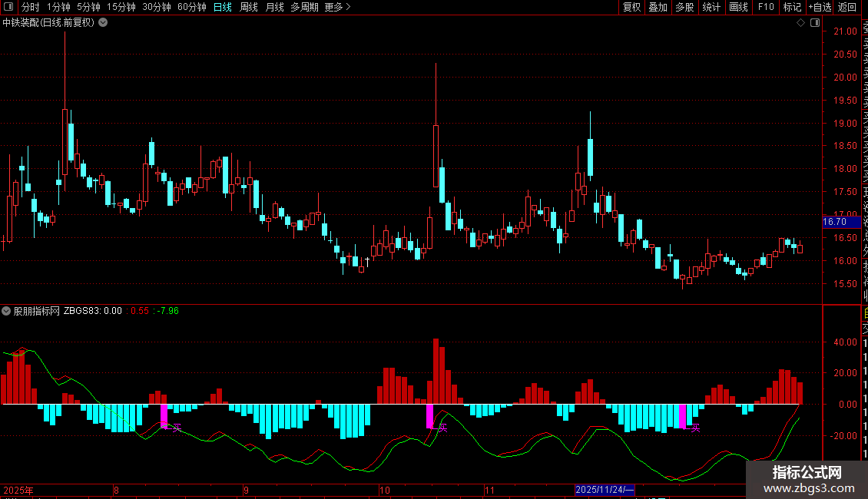Open F10 company information
868x499 pixels.
pos(766,7)
